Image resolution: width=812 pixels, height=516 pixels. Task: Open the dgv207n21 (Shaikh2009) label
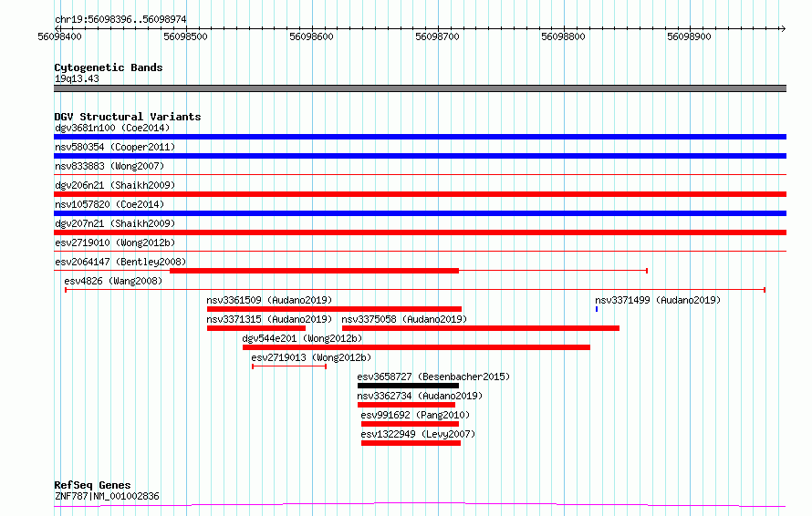(x=115, y=223)
